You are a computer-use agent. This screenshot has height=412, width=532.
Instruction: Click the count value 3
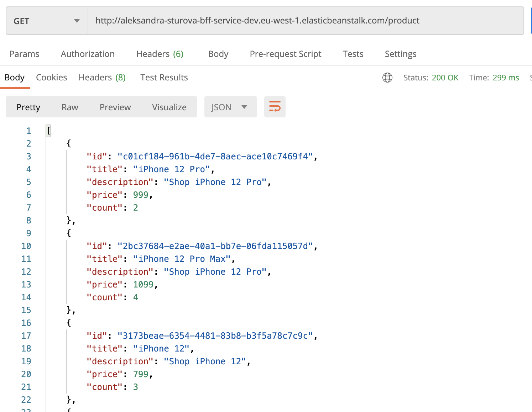coord(136,387)
